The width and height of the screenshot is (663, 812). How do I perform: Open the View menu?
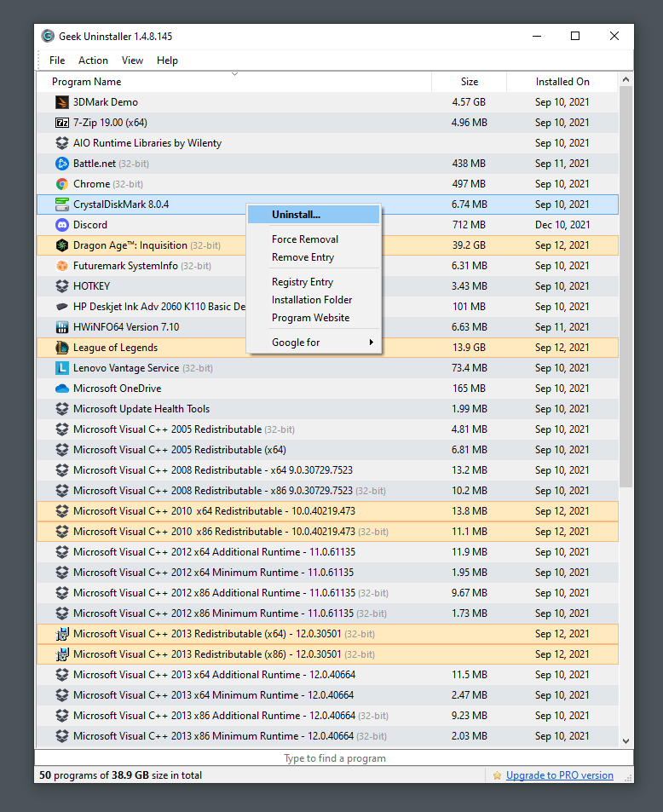tap(132, 60)
